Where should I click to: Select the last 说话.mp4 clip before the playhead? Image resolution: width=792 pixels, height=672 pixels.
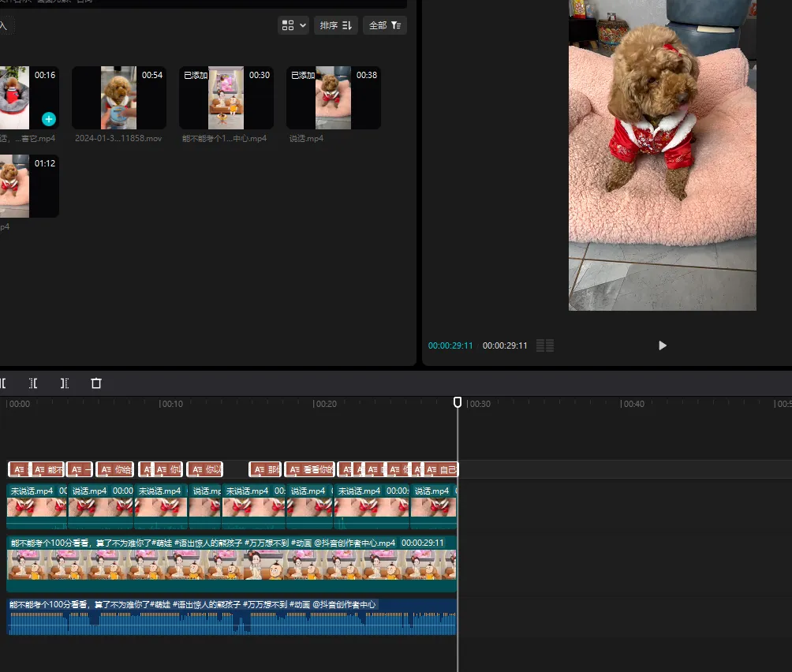(x=433, y=506)
